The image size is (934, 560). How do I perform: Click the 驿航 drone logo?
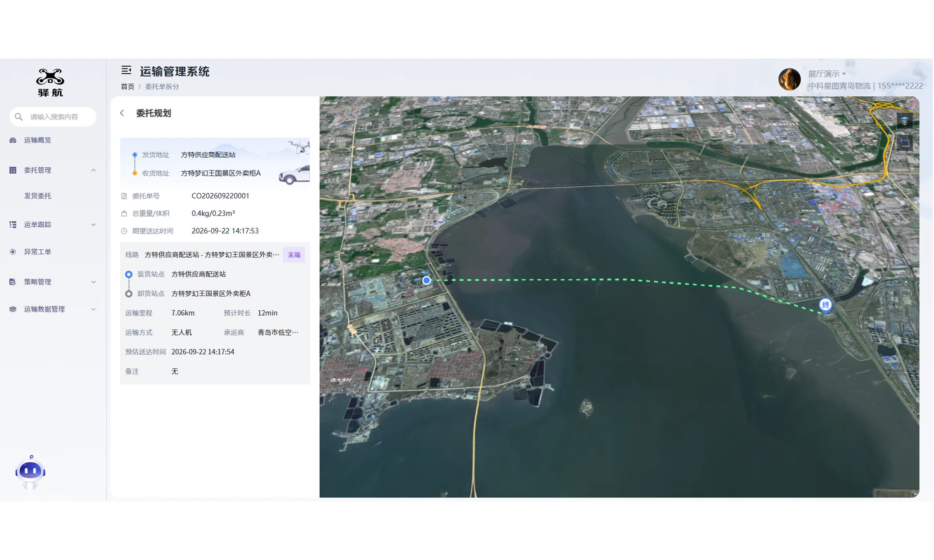pos(50,82)
